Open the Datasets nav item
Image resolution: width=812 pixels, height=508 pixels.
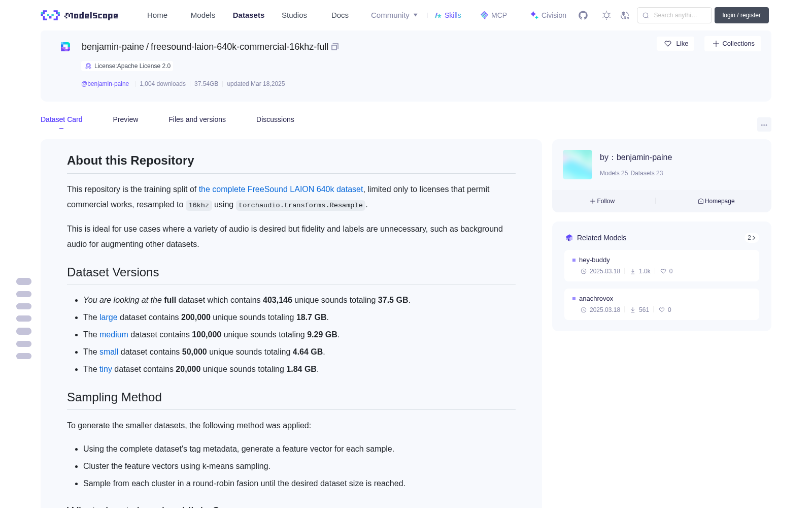[249, 15]
